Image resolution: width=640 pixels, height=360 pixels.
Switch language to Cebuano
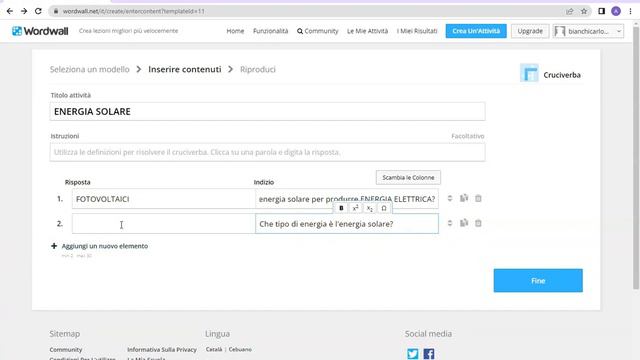coord(240,349)
